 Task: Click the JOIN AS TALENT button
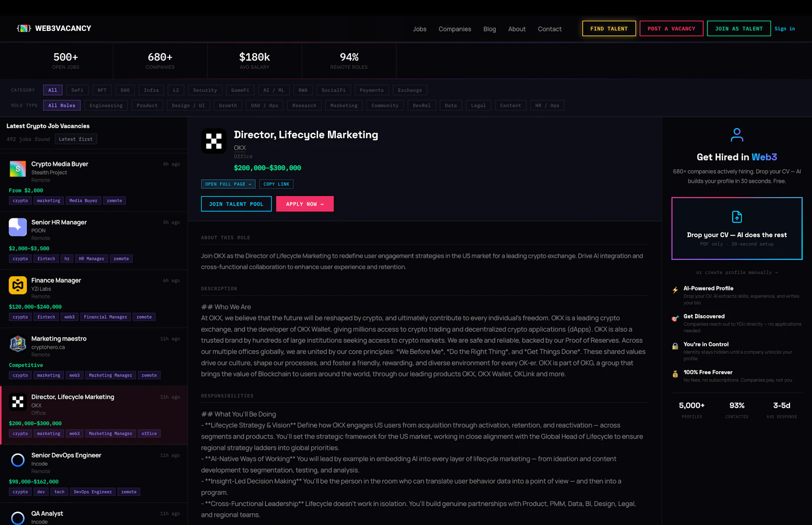[739, 28]
